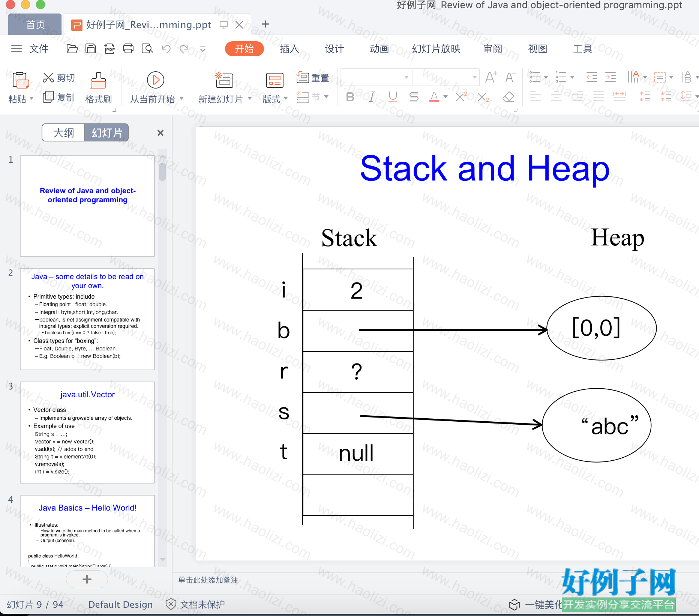Toggle Bold formatting
This screenshot has width=699, height=616.
point(350,97)
